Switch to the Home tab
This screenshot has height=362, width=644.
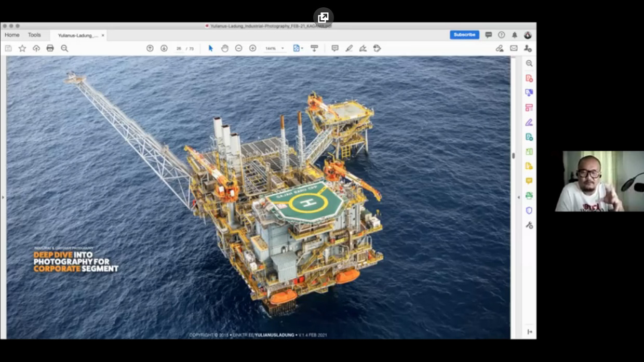coord(12,35)
